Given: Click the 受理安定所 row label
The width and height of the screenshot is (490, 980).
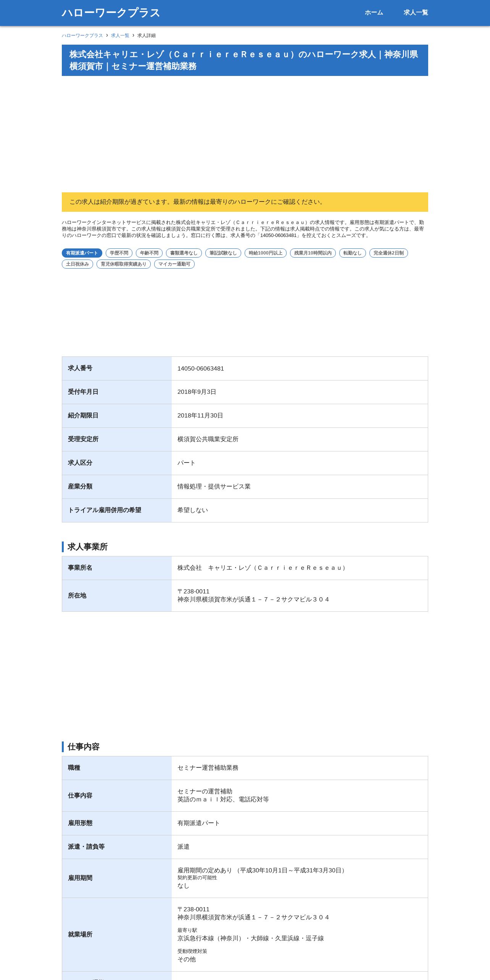Looking at the screenshot, I should (83, 439).
